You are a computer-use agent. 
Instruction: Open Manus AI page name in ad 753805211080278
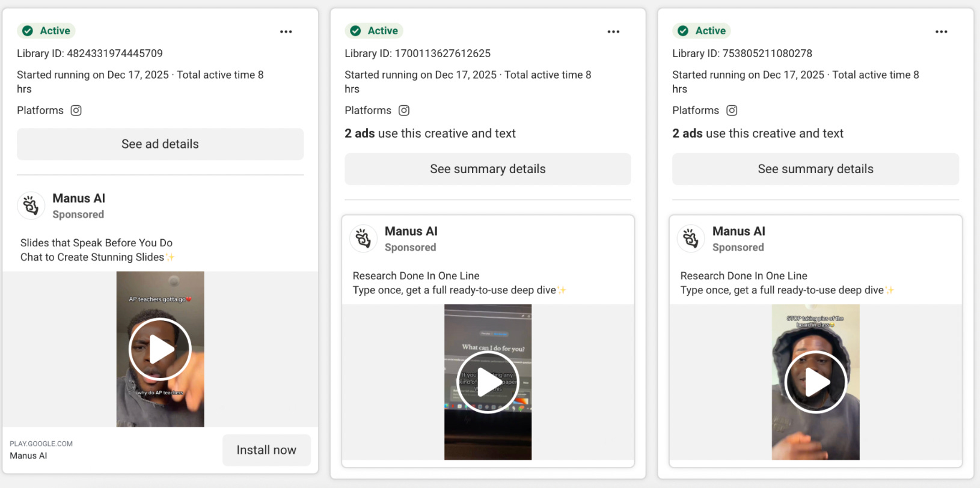(x=739, y=231)
